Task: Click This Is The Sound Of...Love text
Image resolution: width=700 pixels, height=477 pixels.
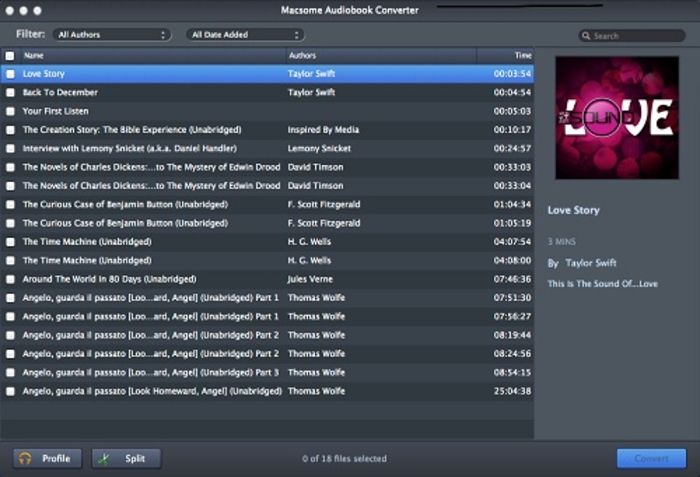Action: (603, 284)
